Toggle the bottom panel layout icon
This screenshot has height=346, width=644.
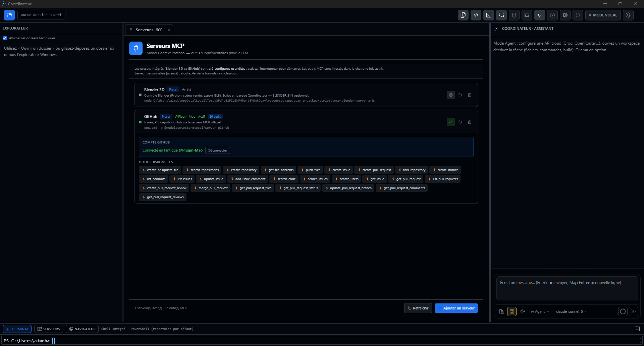coord(637,329)
